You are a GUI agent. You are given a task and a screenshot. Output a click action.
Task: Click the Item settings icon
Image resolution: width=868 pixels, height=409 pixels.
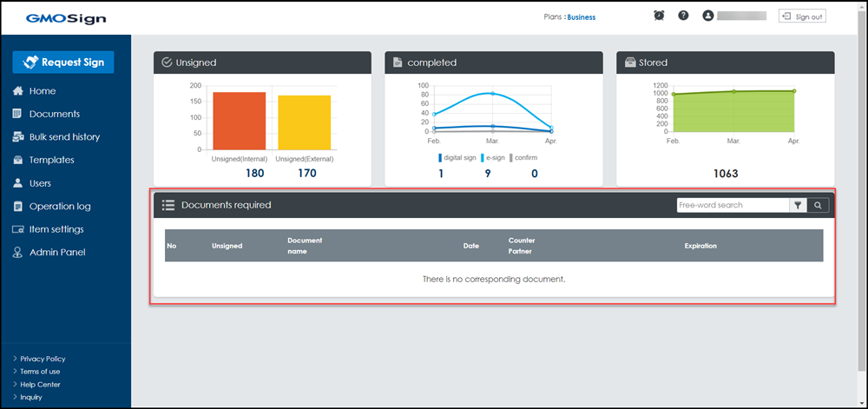coord(17,229)
